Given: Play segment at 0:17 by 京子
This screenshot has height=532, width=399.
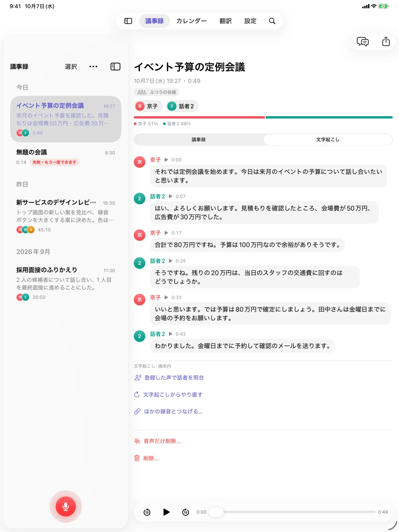Looking at the screenshot, I should pos(166,233).
